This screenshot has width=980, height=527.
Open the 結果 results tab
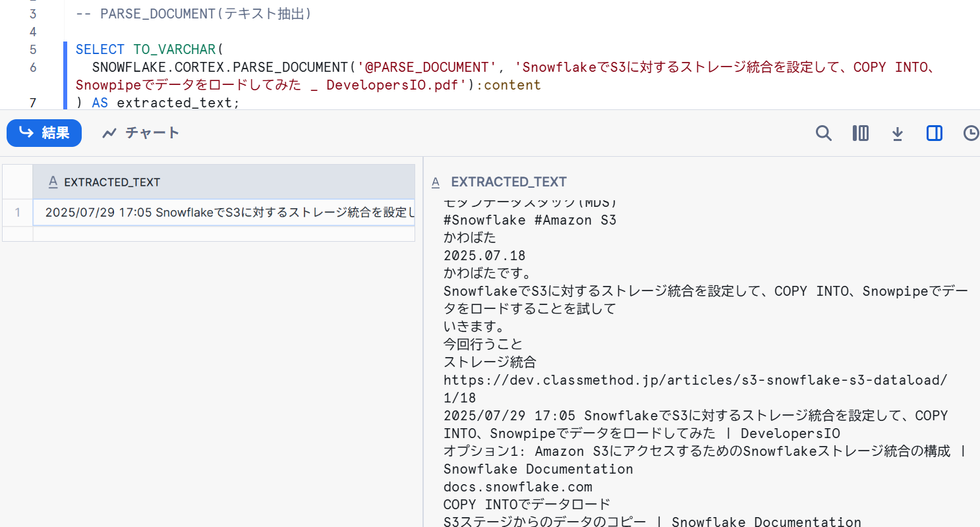pos(44,133)
